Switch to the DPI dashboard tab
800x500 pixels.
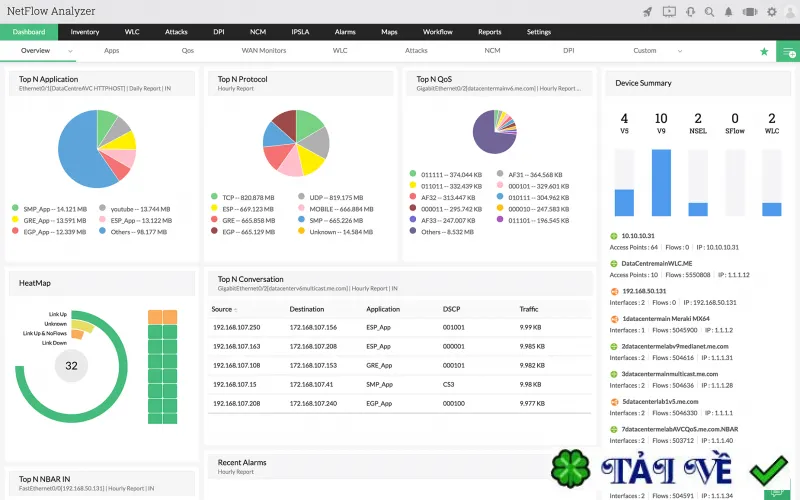(568, 51)
